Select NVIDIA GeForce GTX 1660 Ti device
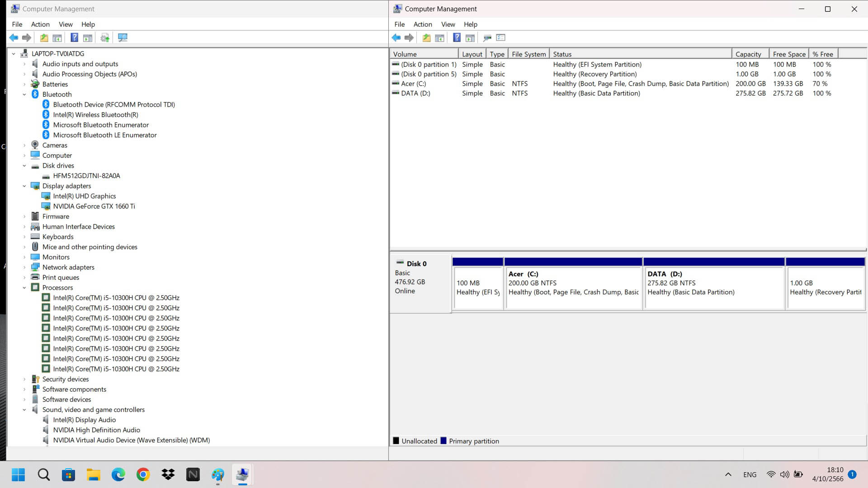 point(94,206)
